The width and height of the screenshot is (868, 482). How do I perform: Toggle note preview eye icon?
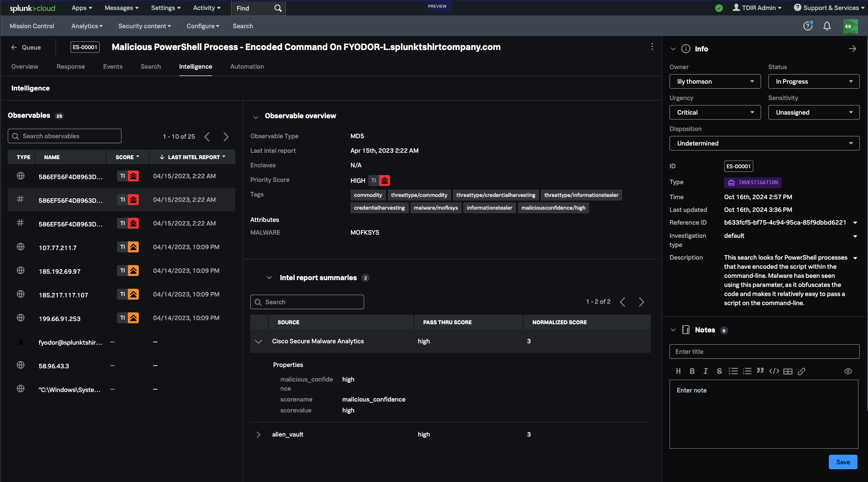(848, 371)
